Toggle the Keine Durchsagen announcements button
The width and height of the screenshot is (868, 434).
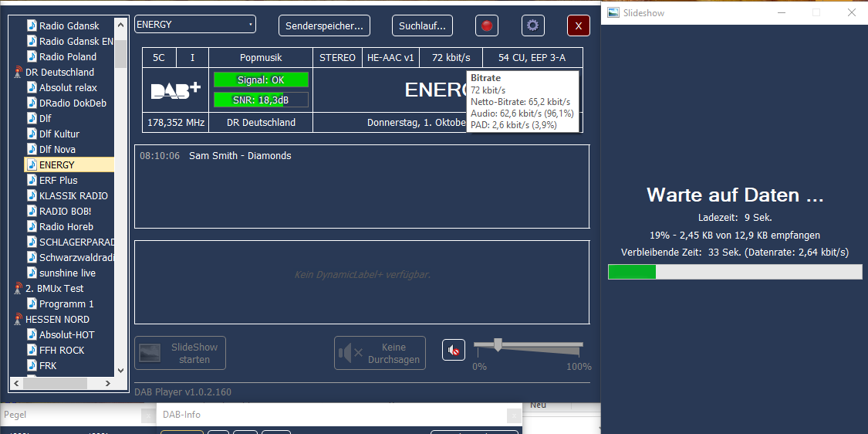click(x=380, y=353)
